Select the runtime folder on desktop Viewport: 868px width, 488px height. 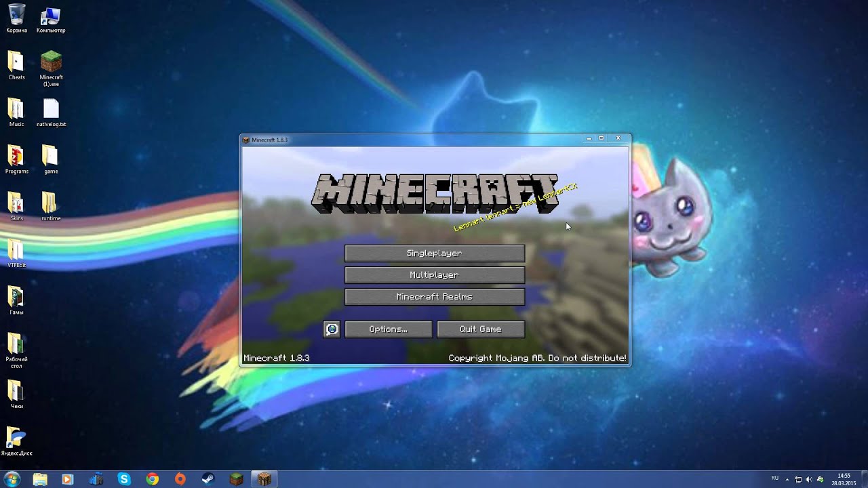pos(51,206)
